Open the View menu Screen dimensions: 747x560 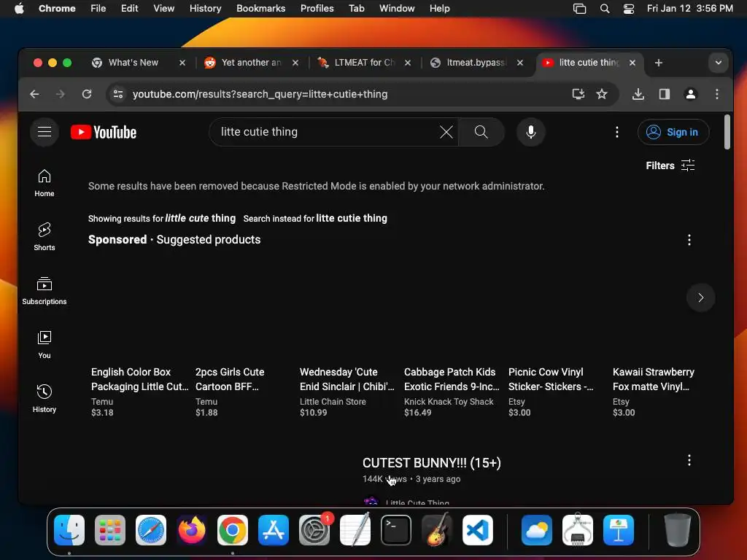[x=163, y=9]
